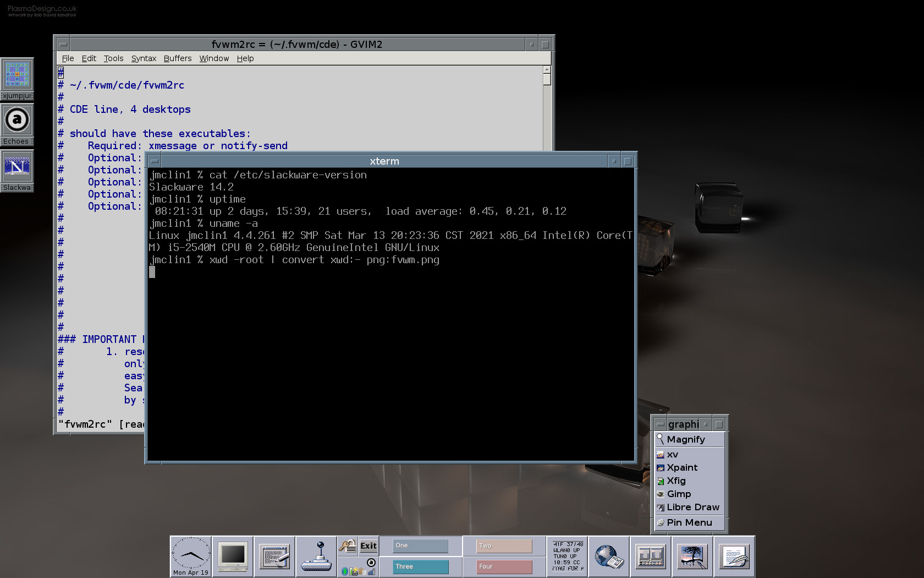Click 'Required: xmessage or notify-send' line
Viewport: 924px width, 578px height.
pos(188,146)
